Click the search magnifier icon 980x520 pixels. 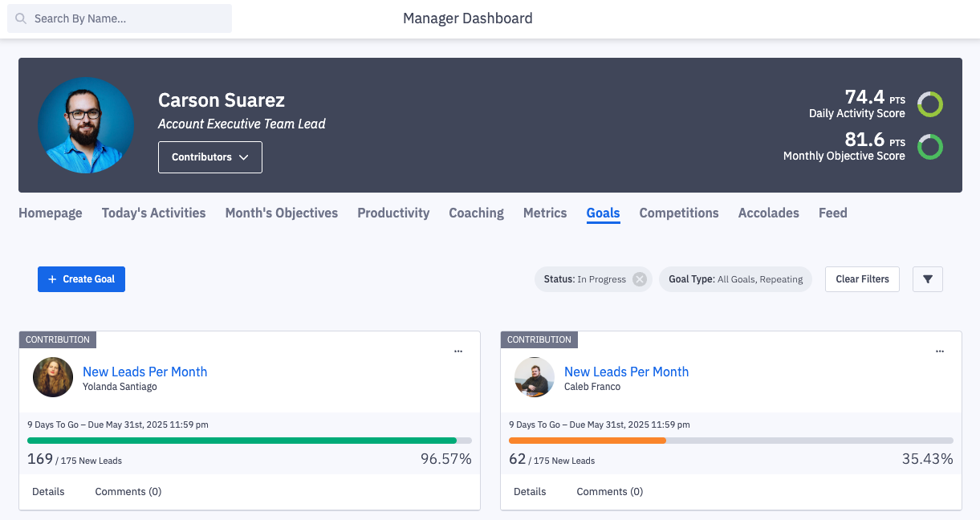tap(21, 18)
